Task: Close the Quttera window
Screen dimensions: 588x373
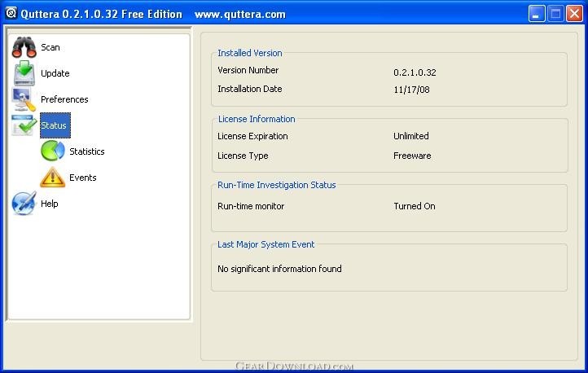Action: (574, 14)
